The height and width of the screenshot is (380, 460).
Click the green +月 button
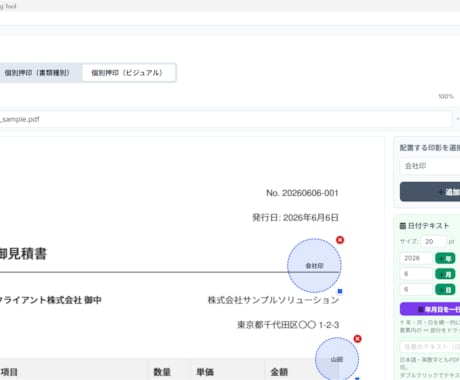(445, 274)
